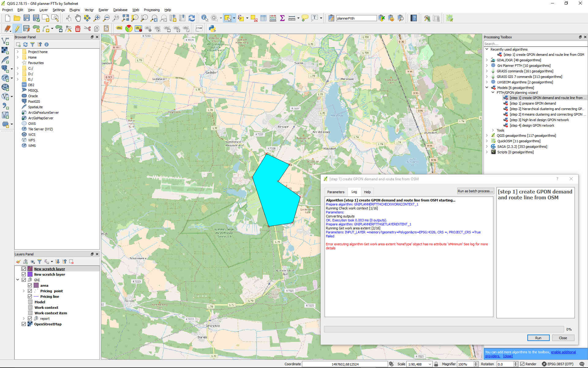Viewport: 588px width, 368px height.
Task: Open the Processing menu
Action: coord(152,10)
